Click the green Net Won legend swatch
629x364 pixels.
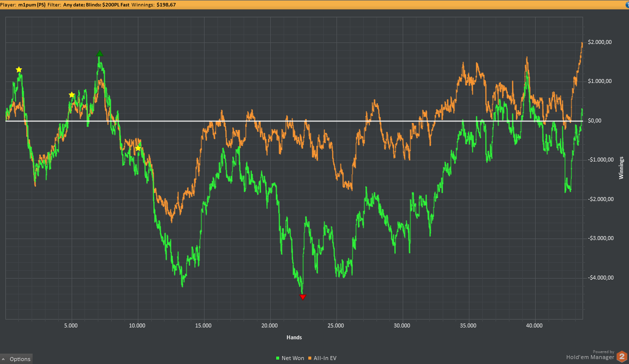(278, 358)
